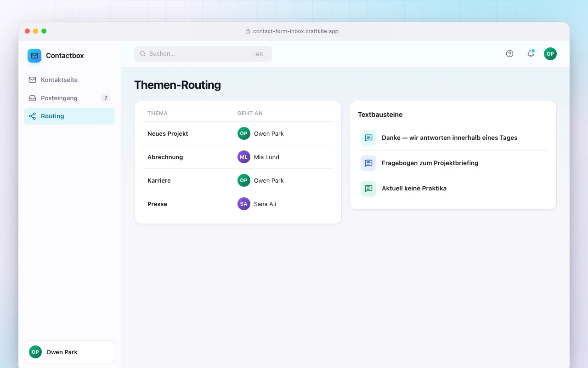Open snippet 'Aktuell keine Praktika'

click(453, 188)
